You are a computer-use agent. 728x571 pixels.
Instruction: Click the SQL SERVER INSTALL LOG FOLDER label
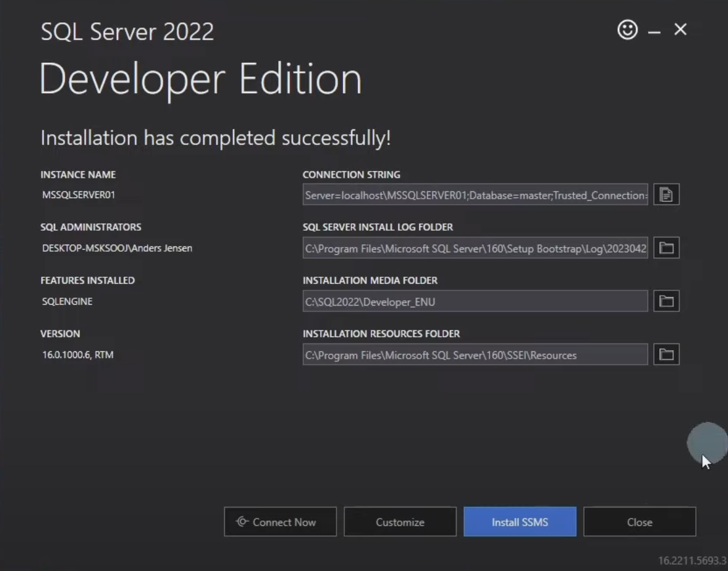tap(378, 227)
